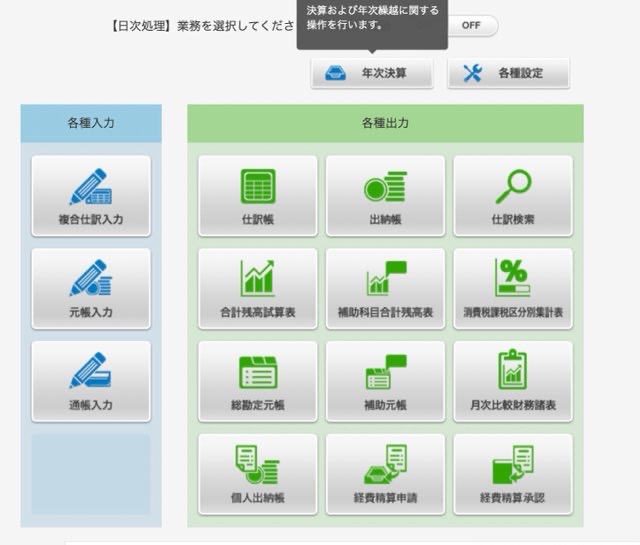Viewport: 640px width, 545px height.
Task: Open 元帳入力 pencil and coins icon
Action: 91,278
